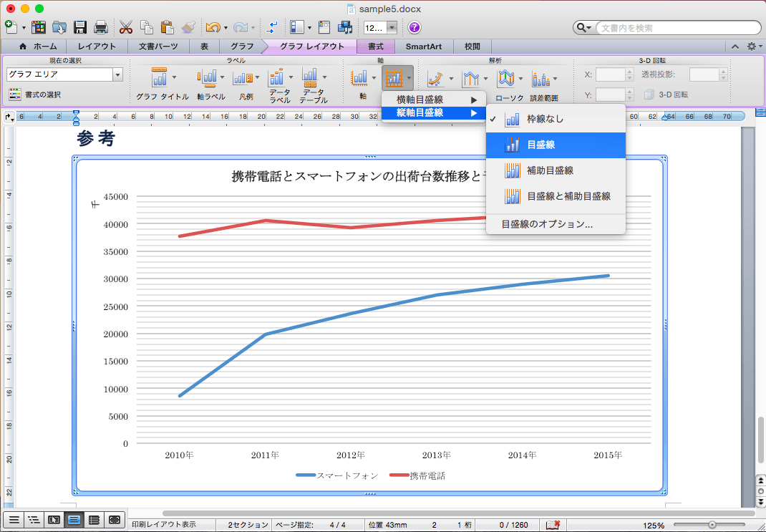
Task: Click the tab stop selector at ruler corner
Action: (x=9, y=117)
